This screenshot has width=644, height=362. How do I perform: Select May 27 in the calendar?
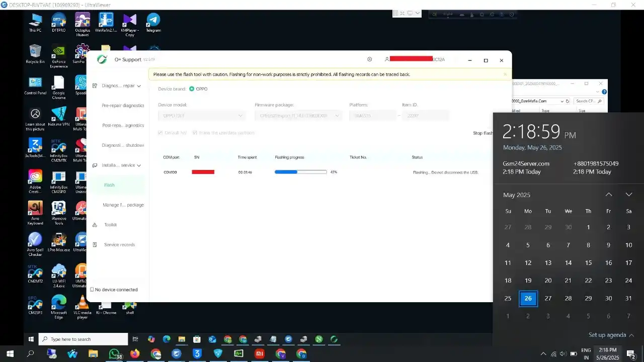tap(548, 298)
